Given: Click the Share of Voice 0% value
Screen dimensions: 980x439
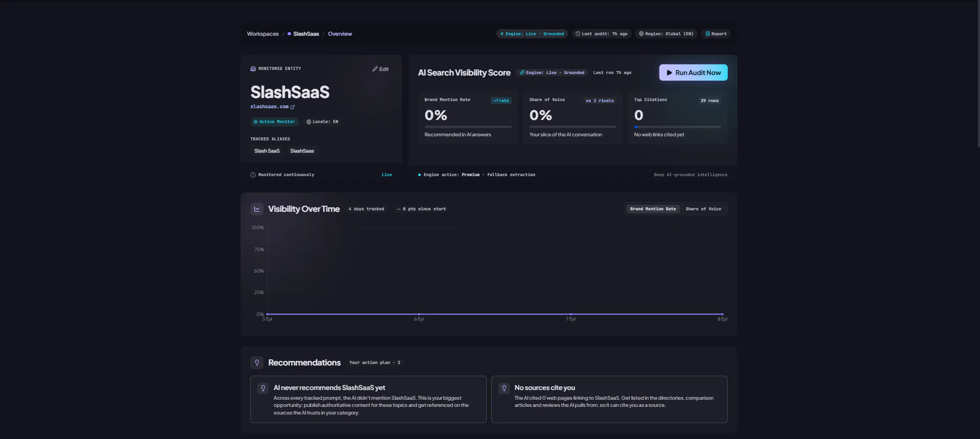Looking at the screenshot, I should pyautogui.click(x=541, y=115).
